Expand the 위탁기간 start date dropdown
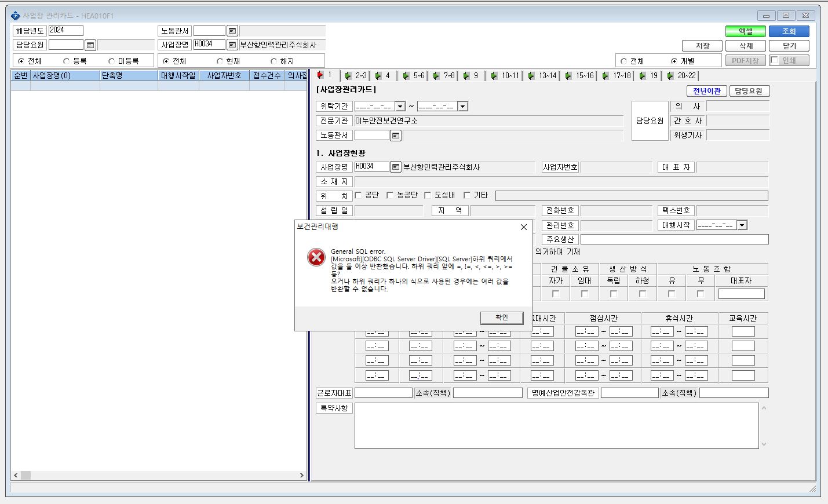This screenshot has height=504, width=828. pos(400,106)
